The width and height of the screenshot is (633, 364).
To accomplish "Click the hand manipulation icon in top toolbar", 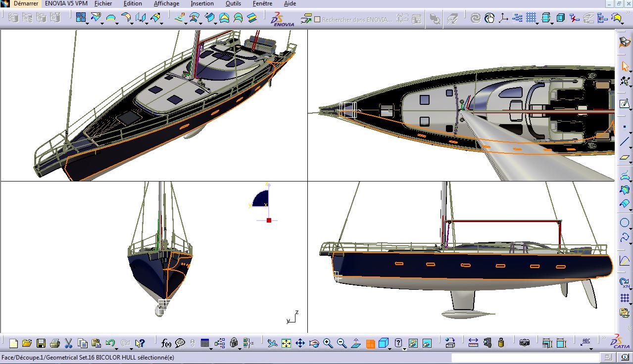I will 489,19.
